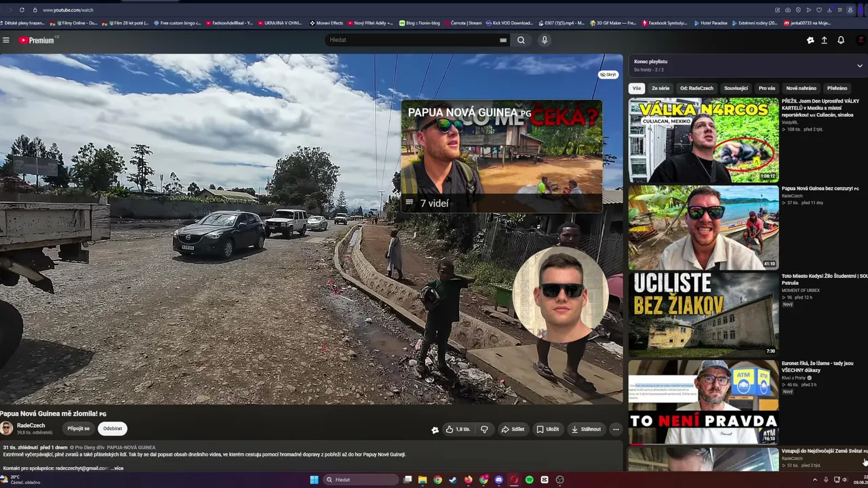Select the Související filter chip
Viewport: 868px width, 488px height.
coord(736,88)
